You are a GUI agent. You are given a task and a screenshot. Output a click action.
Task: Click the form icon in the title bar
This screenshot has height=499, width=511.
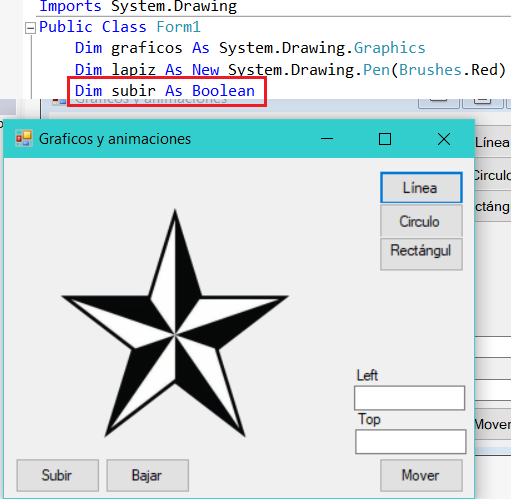pyautogui.click(x=24, y=138)
